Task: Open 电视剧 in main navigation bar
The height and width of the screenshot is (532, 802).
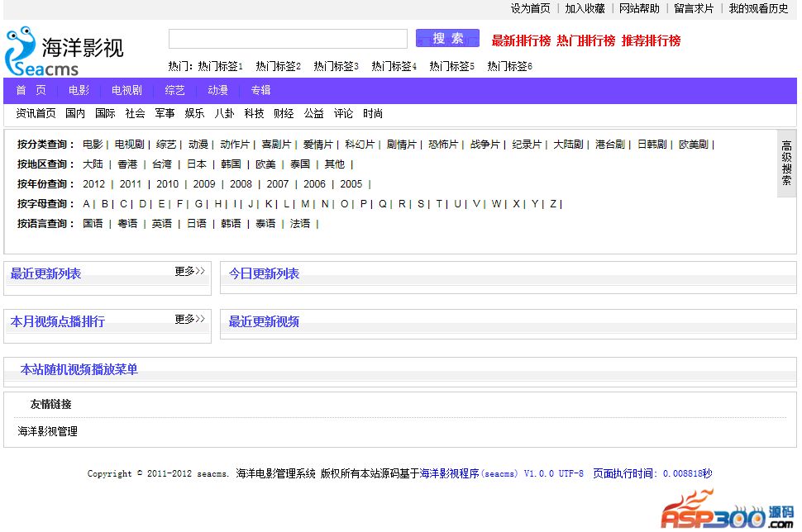Action: click(x=127, y=90)
